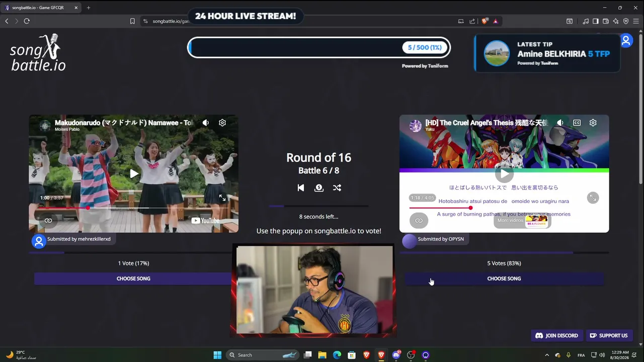Copy link icon on Makudonarudo video
Screen dimensions: 644x362
click(48, 220)
